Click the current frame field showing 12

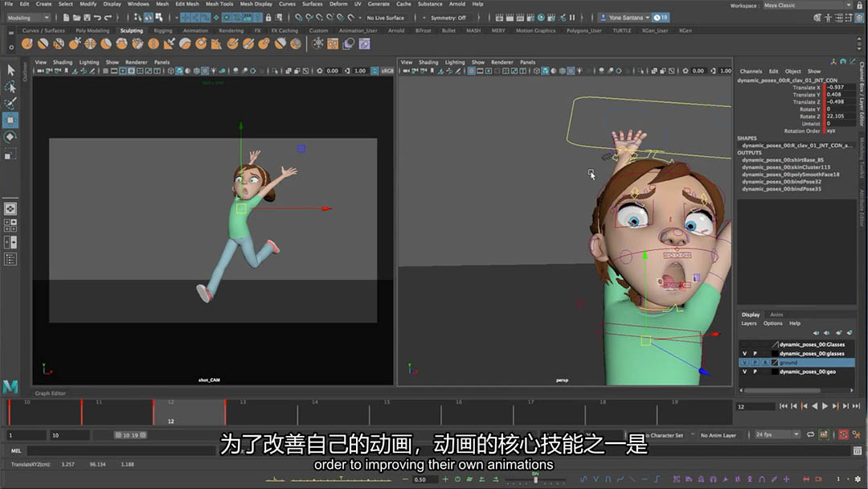point(755,406)
